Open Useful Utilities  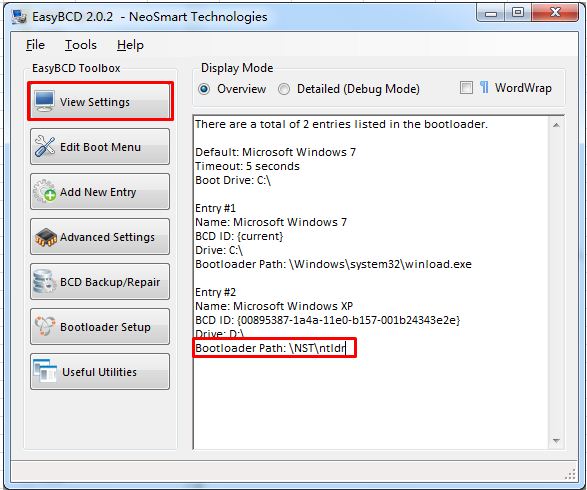coord(100,371)
